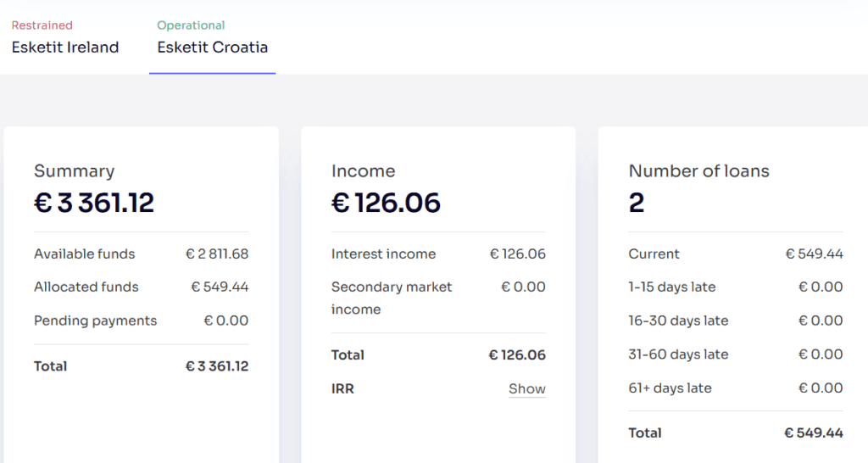This screenshot has height=463, width=868.
Task: Show the IRR value
Action: point(527,388)
